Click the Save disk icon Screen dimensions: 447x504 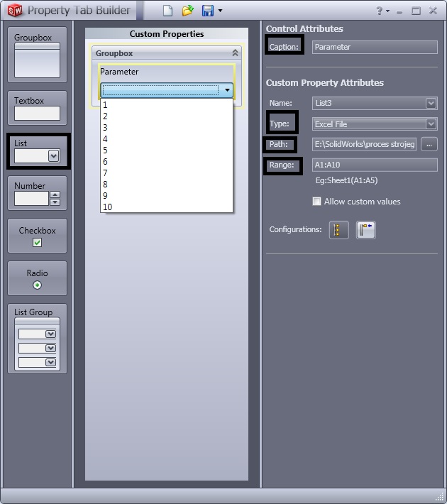pyautogui.click(x=208, y=11)
